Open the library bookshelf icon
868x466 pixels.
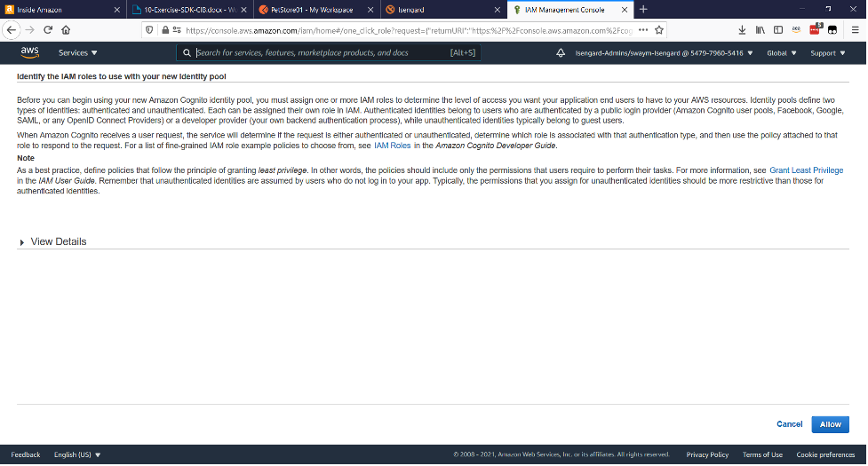pyautogui.click(x=760, y=30)
